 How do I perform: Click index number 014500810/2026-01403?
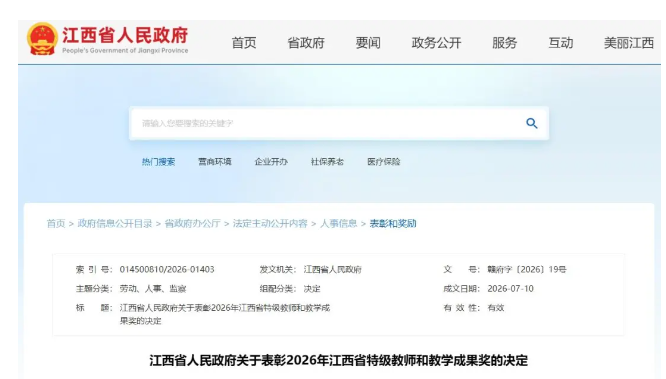167,269
